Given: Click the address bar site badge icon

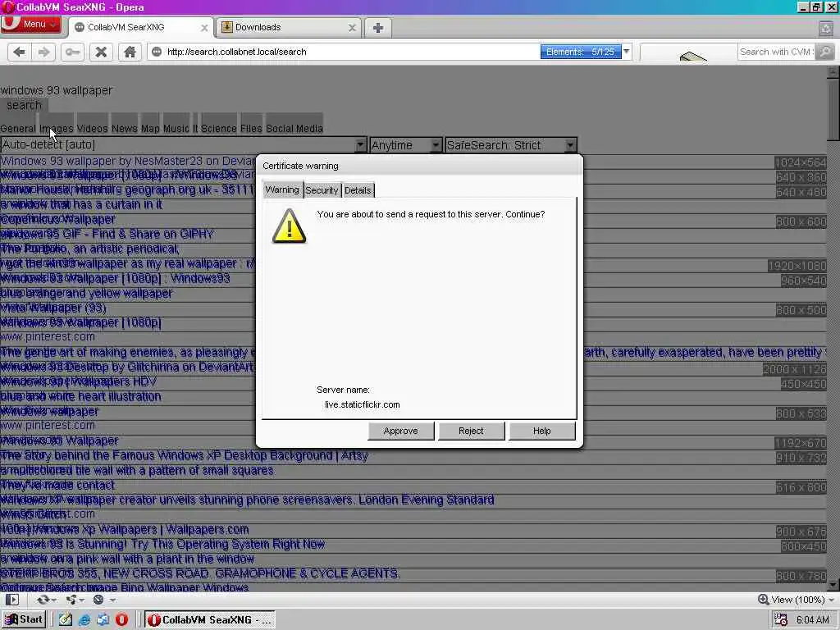Looking at the screenshot, I should coord(157,52).
